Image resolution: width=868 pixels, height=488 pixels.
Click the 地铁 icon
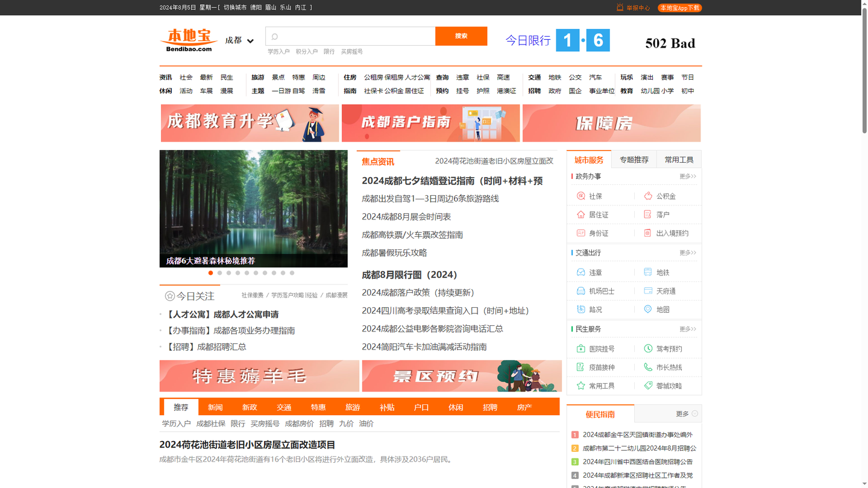pos(648,272)
